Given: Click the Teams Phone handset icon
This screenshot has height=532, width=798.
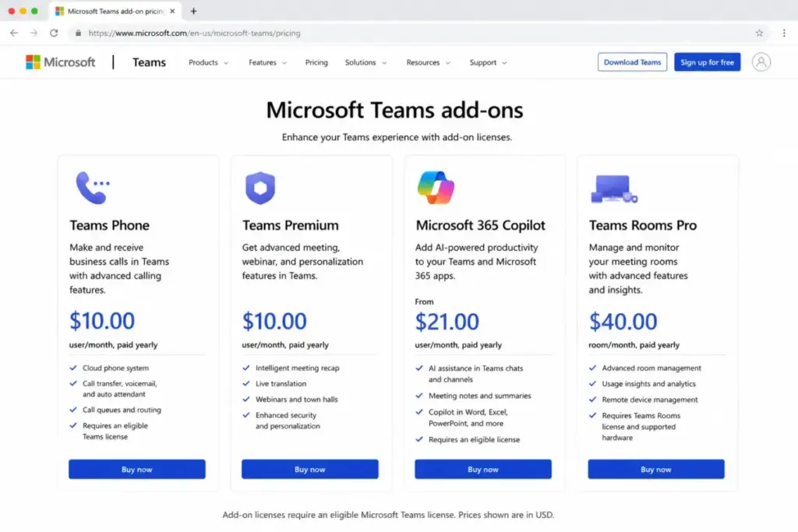Looking at the screenshot, I should click(93, 188).
